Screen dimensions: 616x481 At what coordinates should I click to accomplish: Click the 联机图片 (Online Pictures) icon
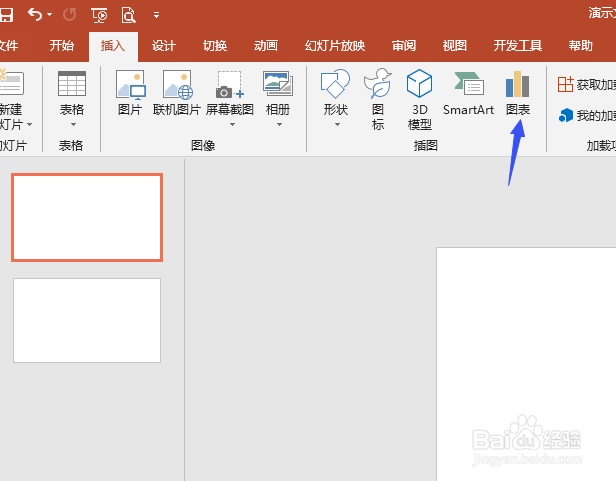coord(178,84)
